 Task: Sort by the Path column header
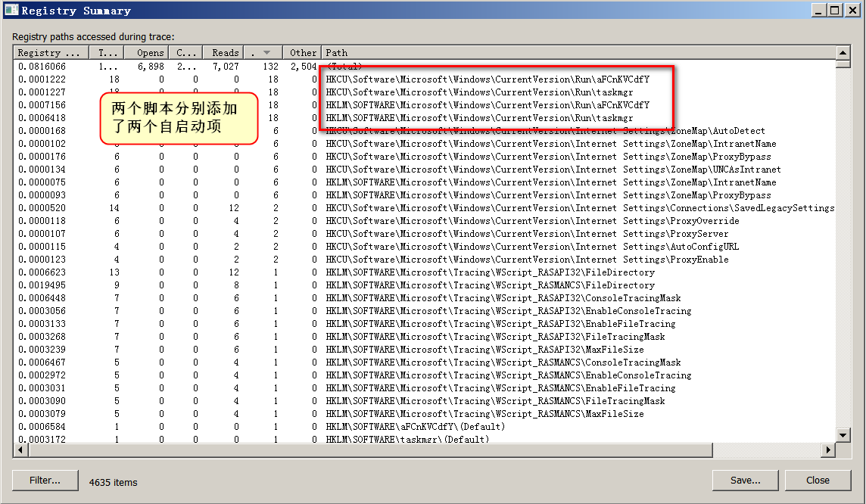point(578,52)
